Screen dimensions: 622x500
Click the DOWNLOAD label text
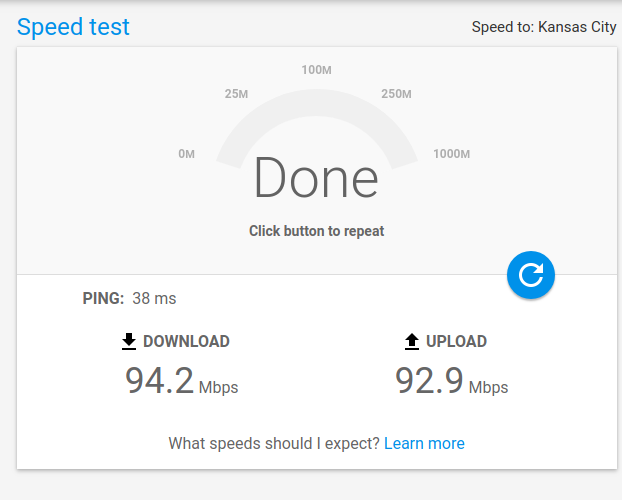pos(186,341)
